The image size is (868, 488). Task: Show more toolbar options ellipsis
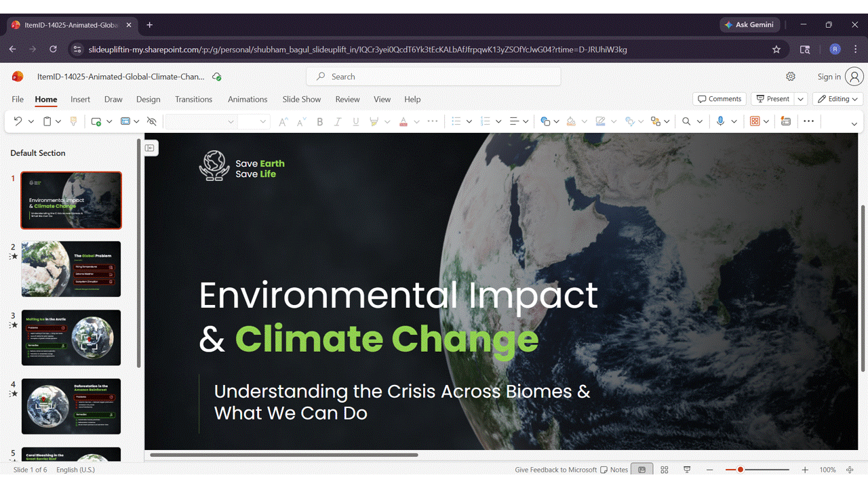click(808, 121)
